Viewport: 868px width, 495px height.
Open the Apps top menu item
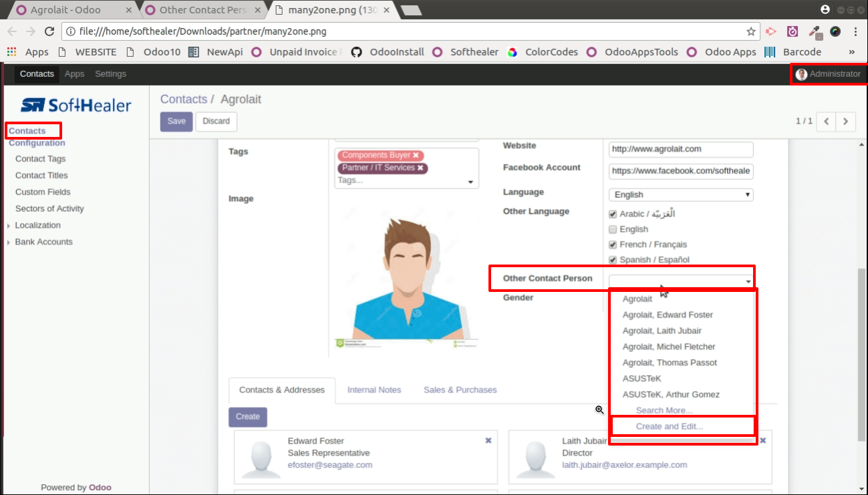[74, 74]
